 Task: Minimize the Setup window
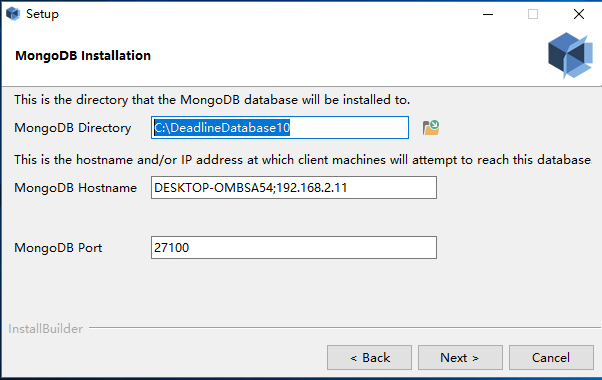[488, 14]
